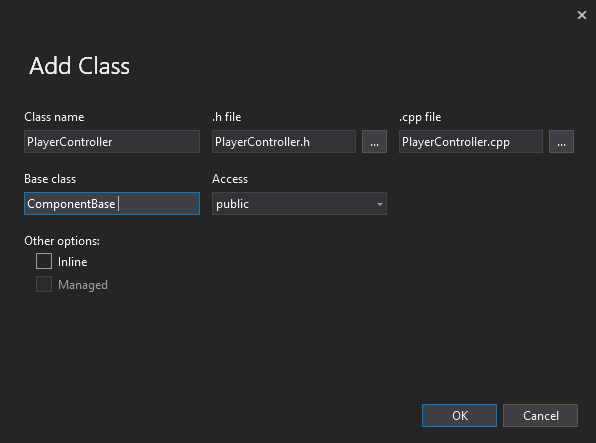Screen dimensions: 596x443
Task: Edit the PlayerController.cpp file field
Action: coord(471,142)
